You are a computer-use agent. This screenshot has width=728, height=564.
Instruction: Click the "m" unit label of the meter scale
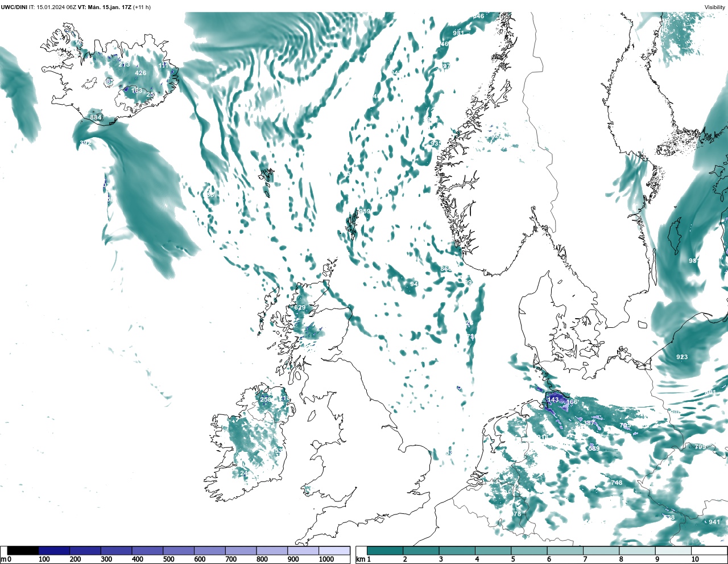pyautogui.click(x=3, y=559)
